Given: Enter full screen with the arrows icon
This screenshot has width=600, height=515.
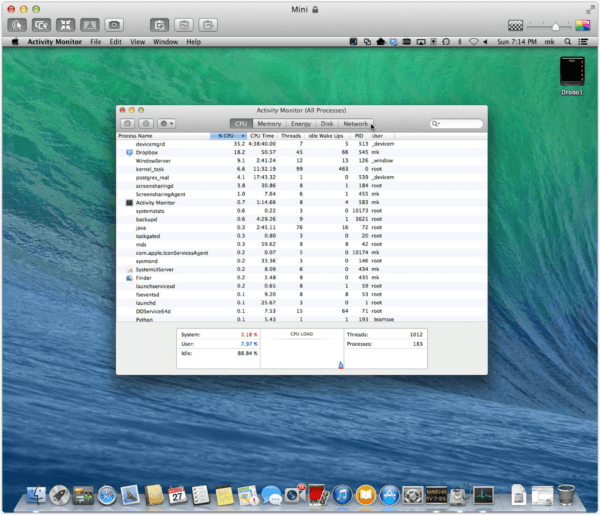Looking at the screenshot, I should click(x=590, y=9).
